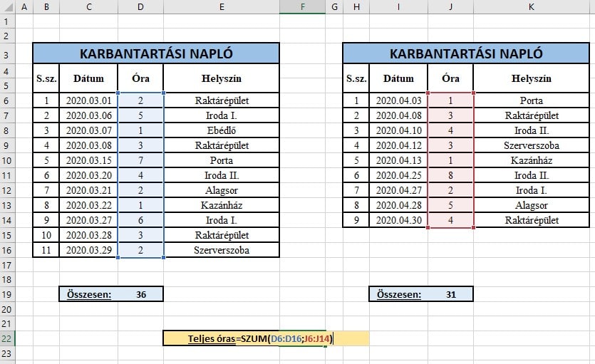Select the date cell 2020.03.22
595x364 pixels.
tap(89, 205)
